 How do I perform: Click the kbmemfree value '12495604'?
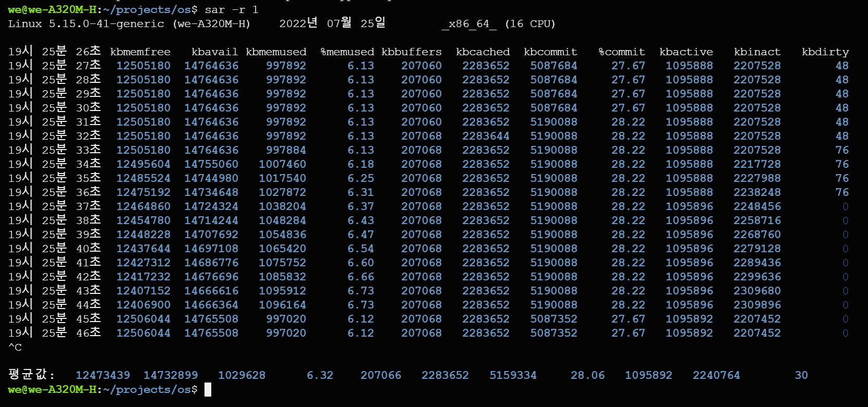[143, 165]
